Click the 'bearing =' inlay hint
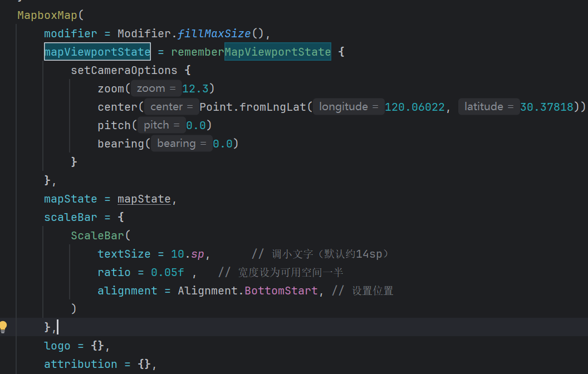The width and height of the screenshot is (588, 374). point(181,144)
